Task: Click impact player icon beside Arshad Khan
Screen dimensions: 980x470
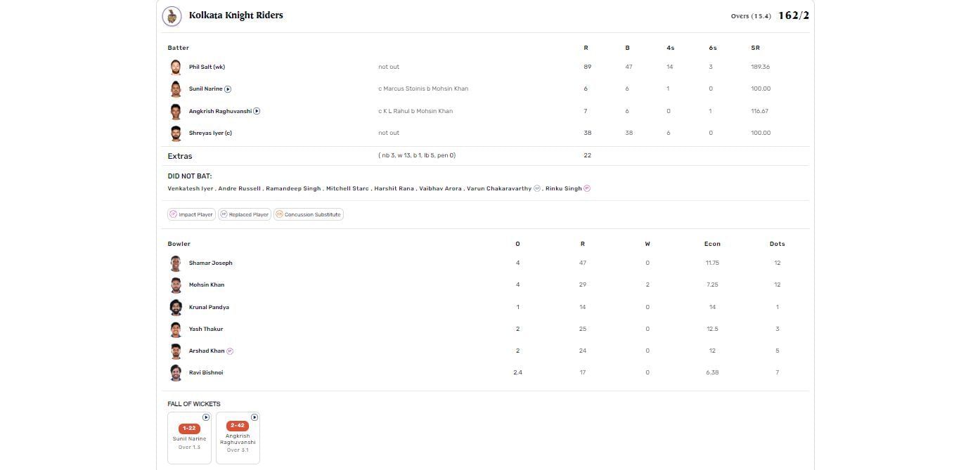Action: pos(230,351)
